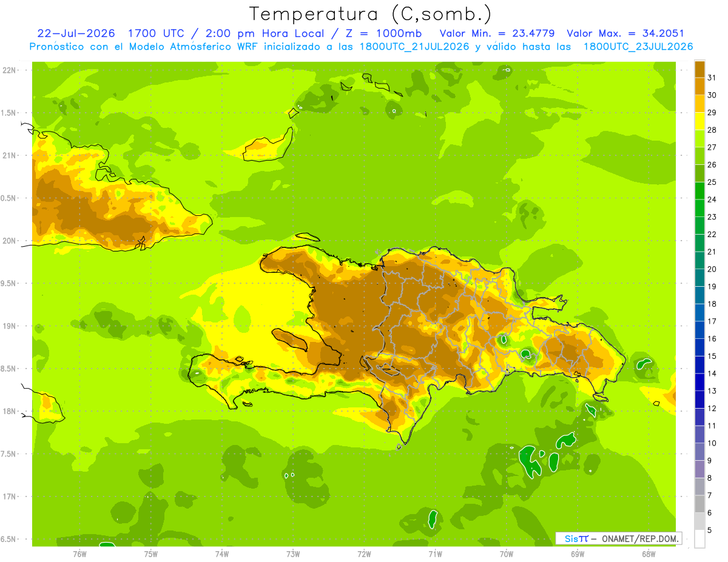
Task: Click the "73W" longitude axis label
Action: click(x=293, y=554)
